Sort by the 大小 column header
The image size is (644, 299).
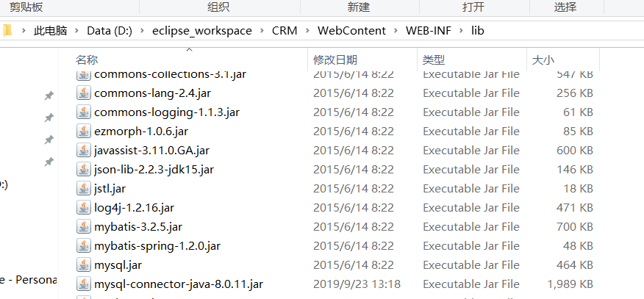point(543,60)
